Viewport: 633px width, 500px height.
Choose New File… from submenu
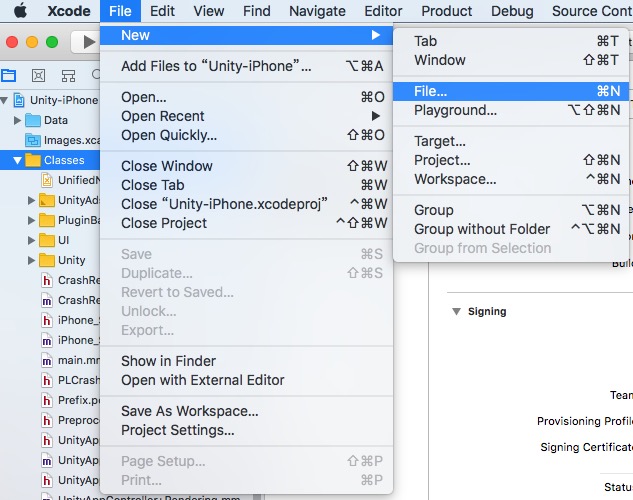coord(511,91)
